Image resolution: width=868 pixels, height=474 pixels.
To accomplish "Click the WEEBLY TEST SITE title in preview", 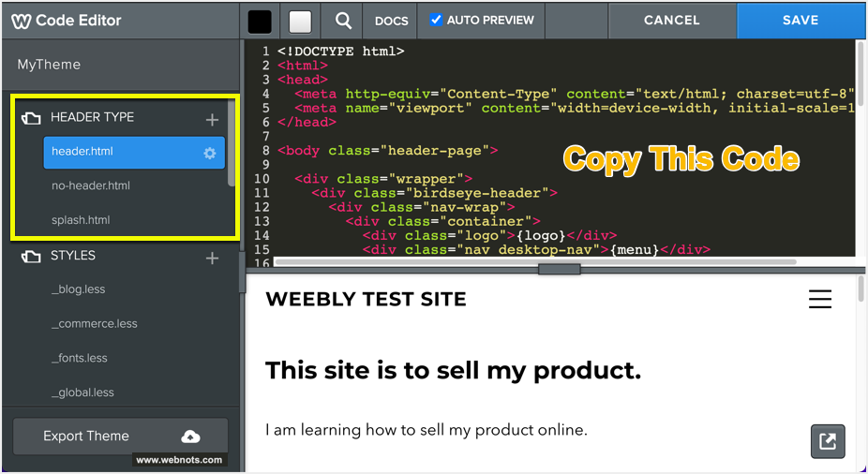I will 366,299.
